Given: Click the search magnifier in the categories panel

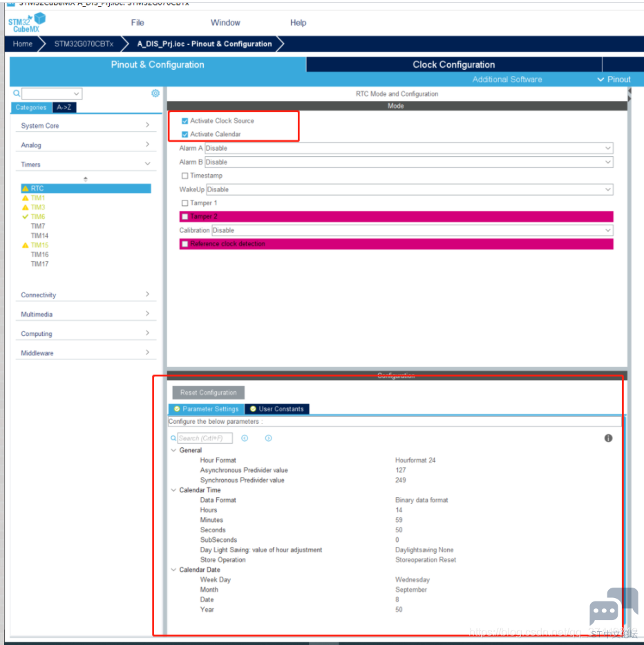Looking at the screenshot, I should coord(17,93).
